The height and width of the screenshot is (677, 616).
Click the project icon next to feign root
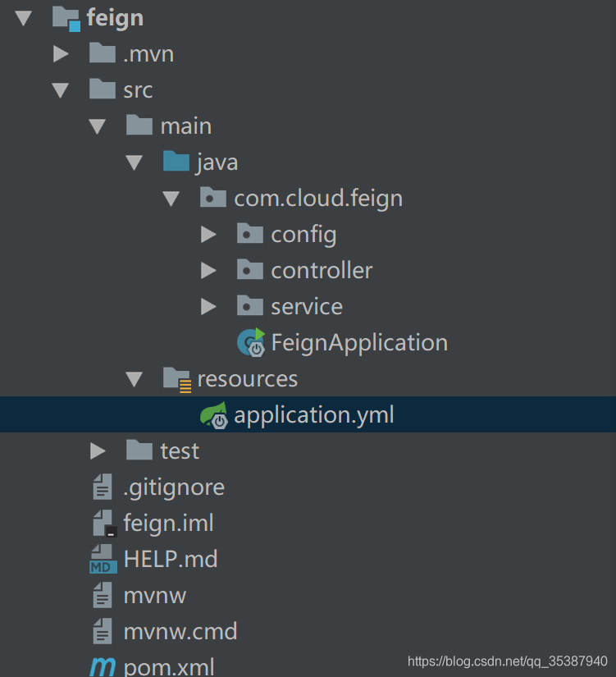(x=64, y=16)
